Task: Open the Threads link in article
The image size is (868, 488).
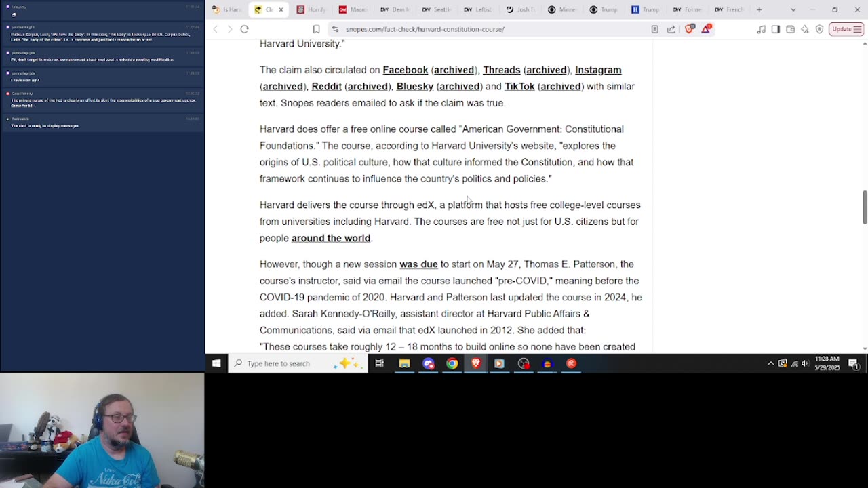Action: pos(502,70)
